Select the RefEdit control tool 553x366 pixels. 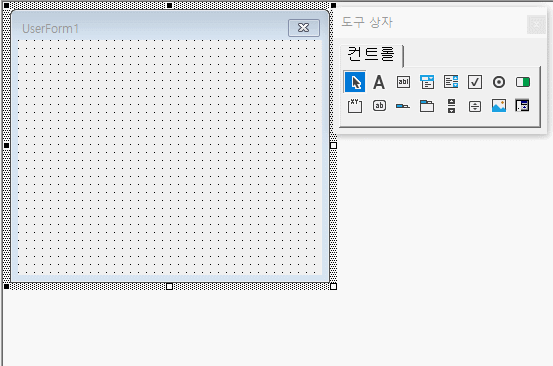coord(522,105)
